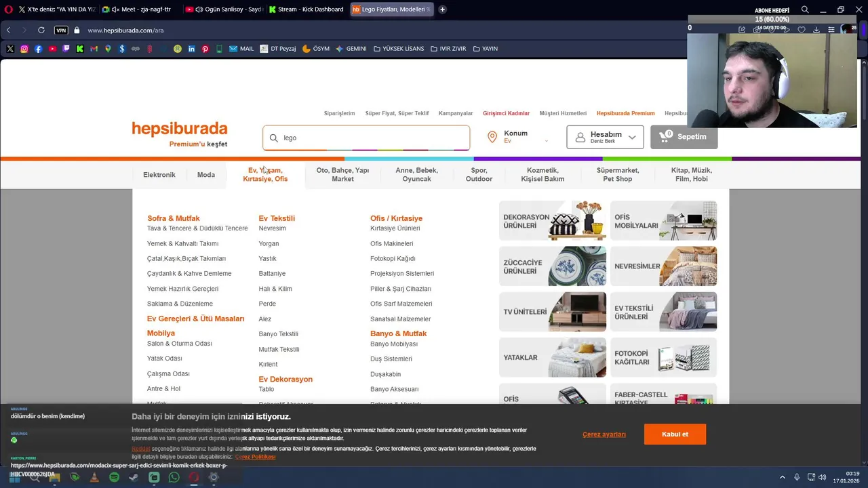This screenshot has height=488, width=868.
Task: Open system tray hidden icons chevron
Action: click(782, 477)
